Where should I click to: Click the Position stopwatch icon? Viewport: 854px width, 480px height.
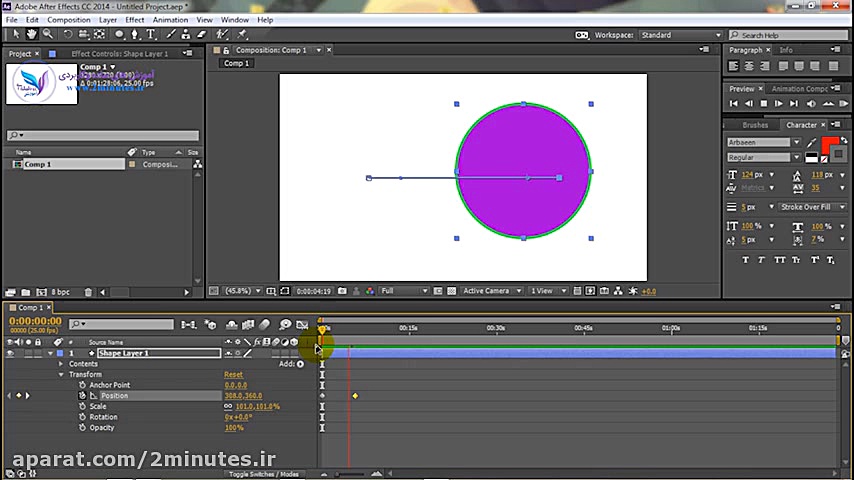coord(82,396)
